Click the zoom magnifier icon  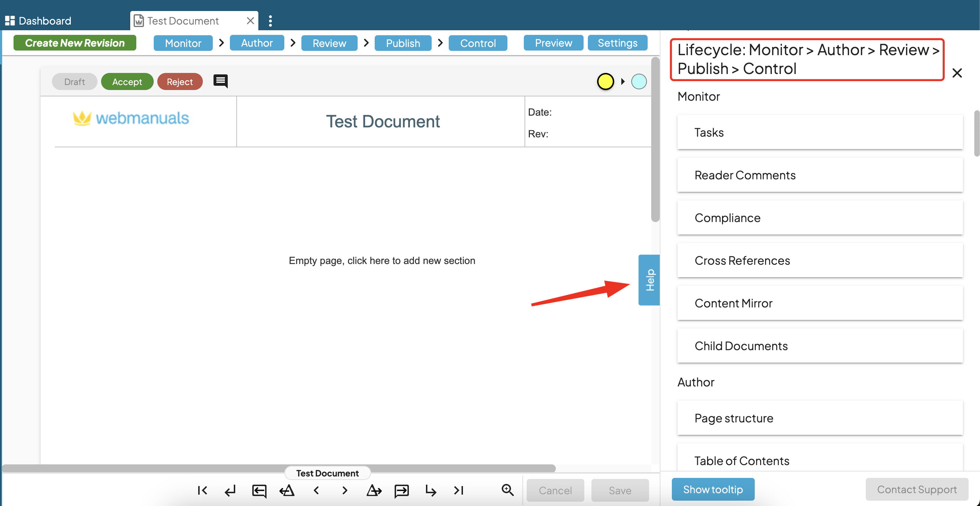[x=507, y=490]
